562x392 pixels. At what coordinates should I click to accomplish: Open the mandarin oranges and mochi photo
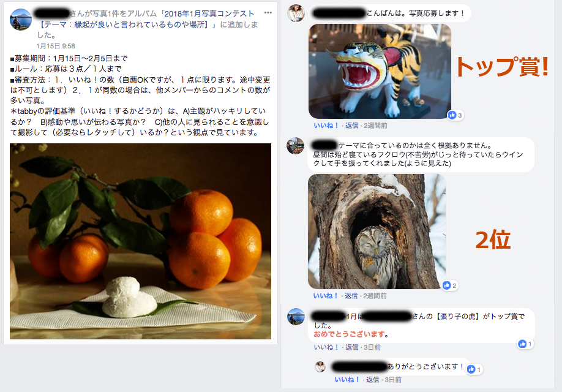pos(141,241)
